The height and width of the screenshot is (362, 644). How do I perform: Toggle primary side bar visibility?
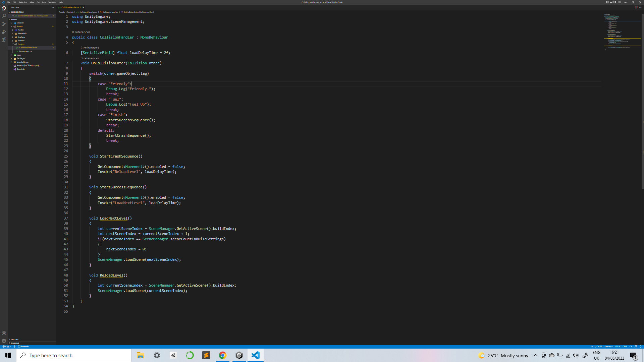coord(607,2)
